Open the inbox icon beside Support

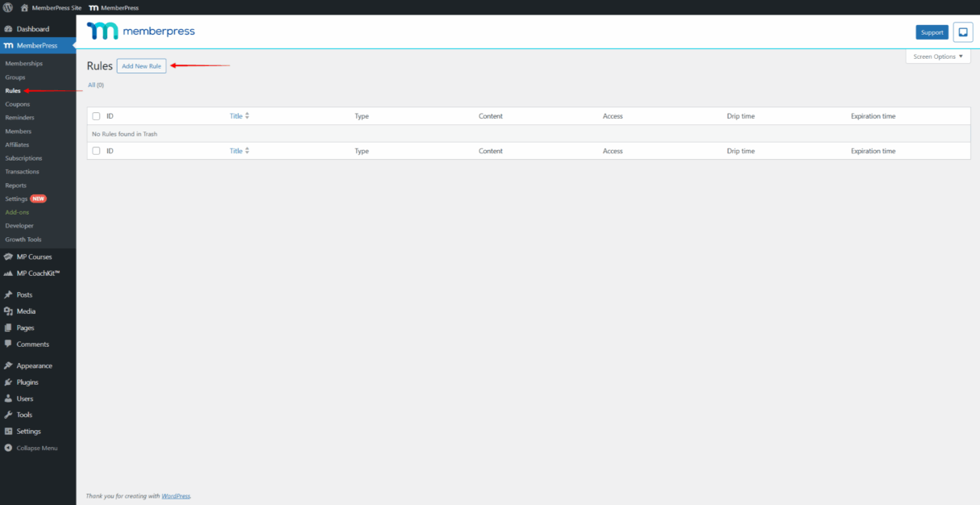tap(962, 32)
